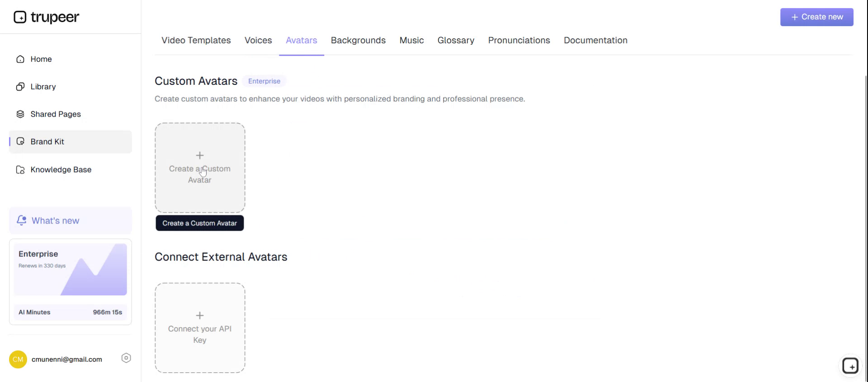Click the Knowledge Base folder icon
Viewport: 868px width, 382px height.
20,170
